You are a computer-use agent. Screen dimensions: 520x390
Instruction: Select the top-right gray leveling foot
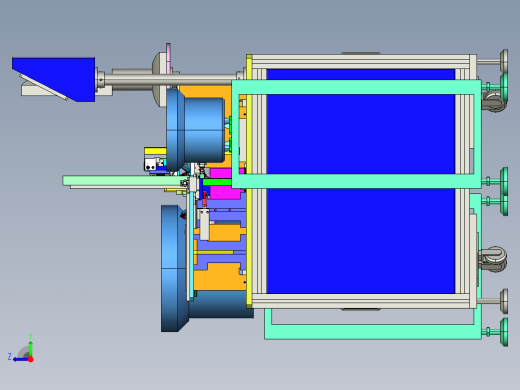click(504, 61)
